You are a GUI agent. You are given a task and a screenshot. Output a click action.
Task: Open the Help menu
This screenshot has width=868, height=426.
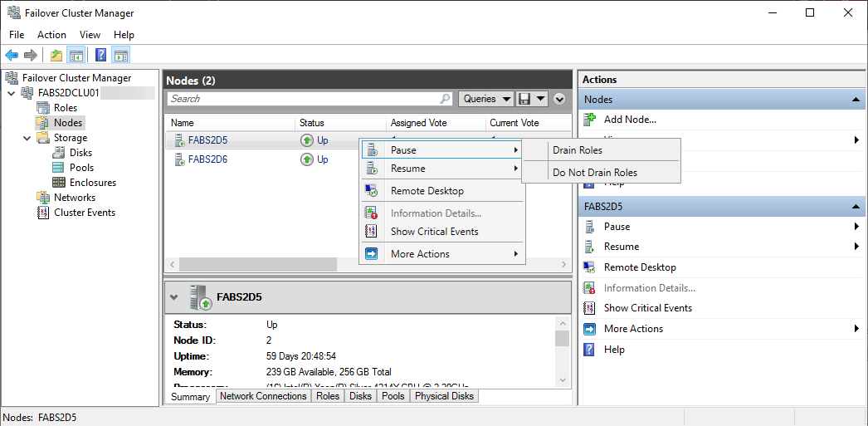(124, 35)
